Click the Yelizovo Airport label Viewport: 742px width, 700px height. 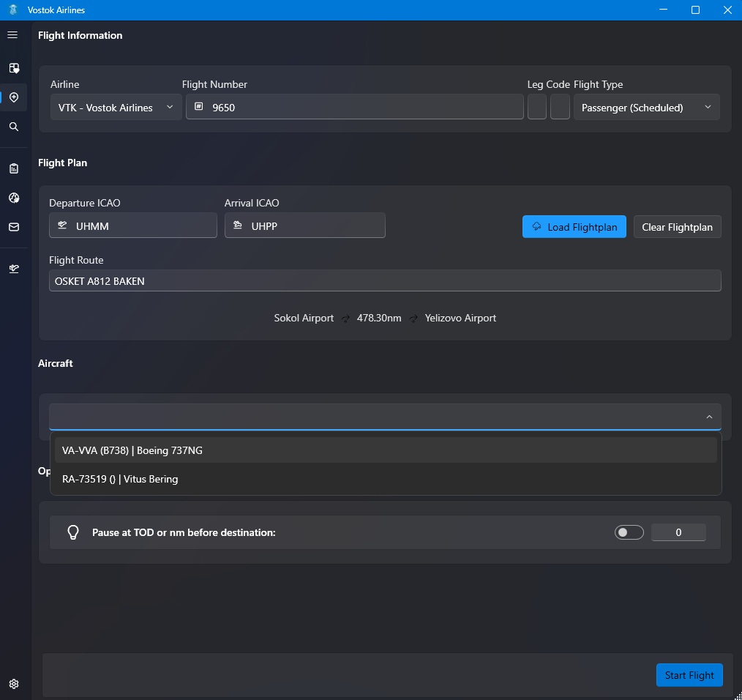[460, 319]
